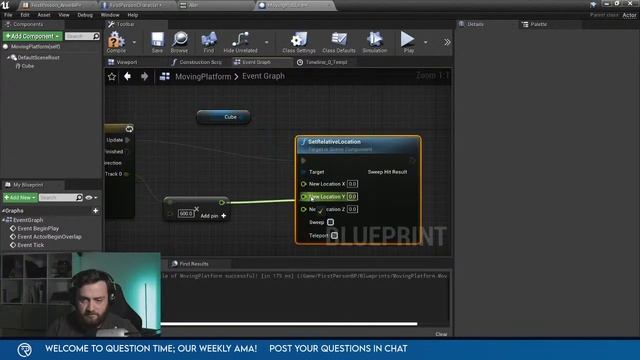Click the components search field
Screen dimensions: 640x360
(x=82, y=36)
